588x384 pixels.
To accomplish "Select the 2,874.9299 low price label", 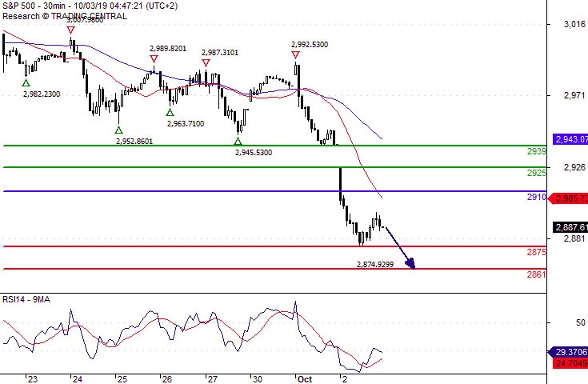I will coord(375,264).
